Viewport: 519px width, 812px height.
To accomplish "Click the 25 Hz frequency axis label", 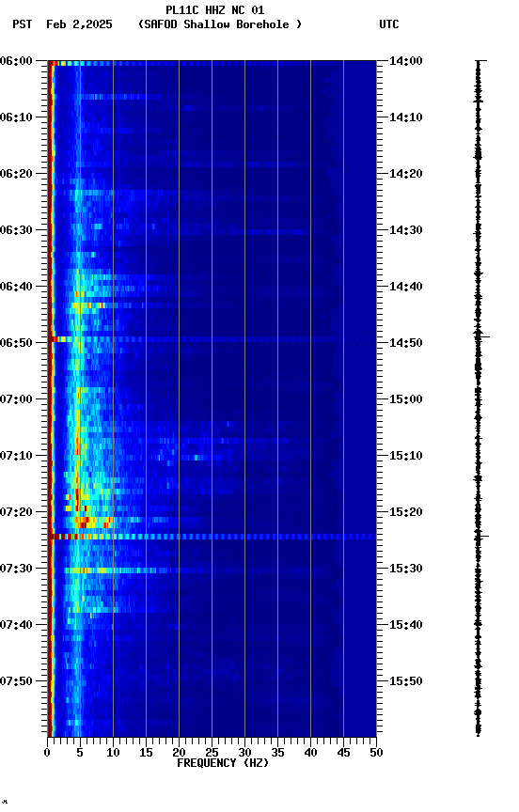I will (212, 754).
